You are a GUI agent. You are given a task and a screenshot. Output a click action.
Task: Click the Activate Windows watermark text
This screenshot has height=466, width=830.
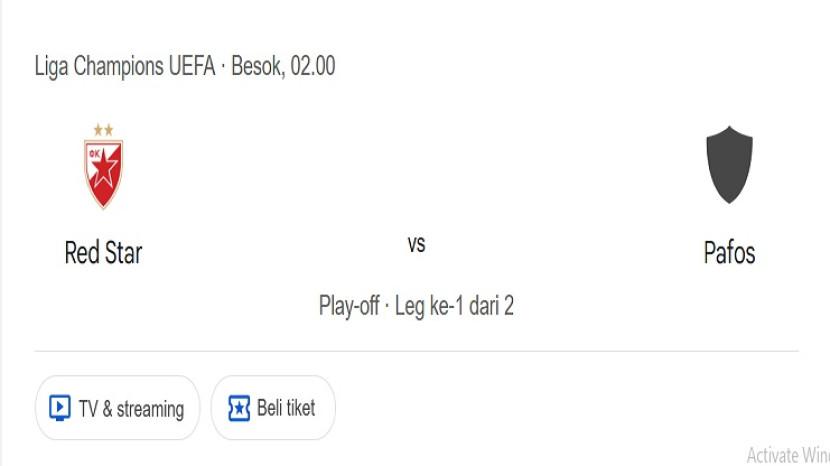coord(788,455)
